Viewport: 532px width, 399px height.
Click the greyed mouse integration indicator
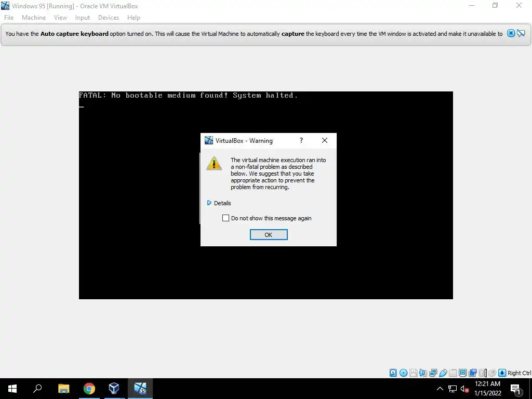(493, 373)
